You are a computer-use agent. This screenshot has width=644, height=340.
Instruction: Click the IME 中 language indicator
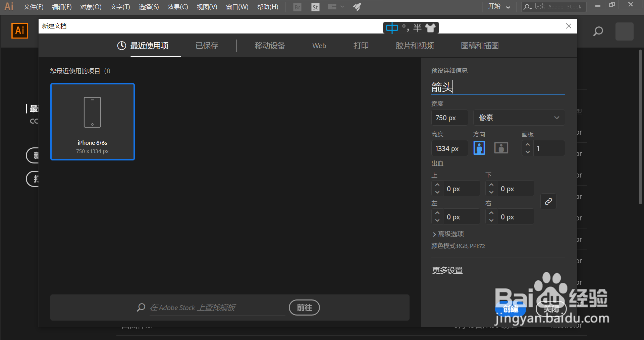click(x=392, y=28)
